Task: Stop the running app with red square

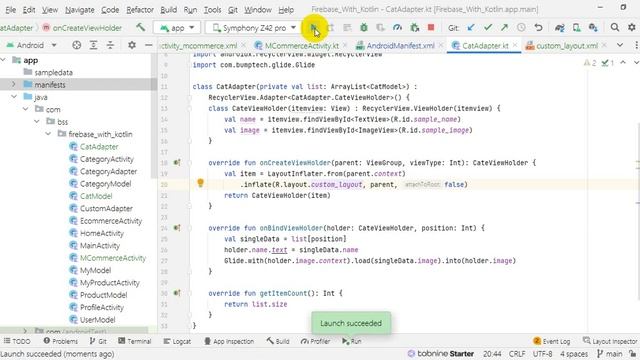Action: pos(431,27)
